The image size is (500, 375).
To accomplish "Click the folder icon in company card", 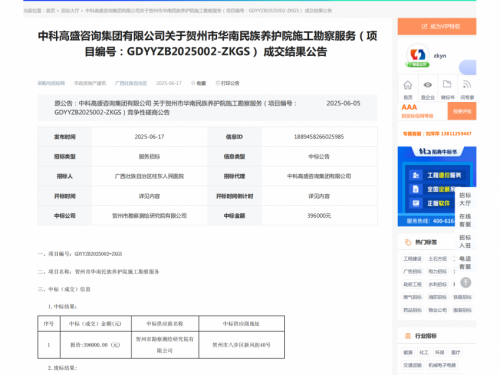I will [447, 84].
